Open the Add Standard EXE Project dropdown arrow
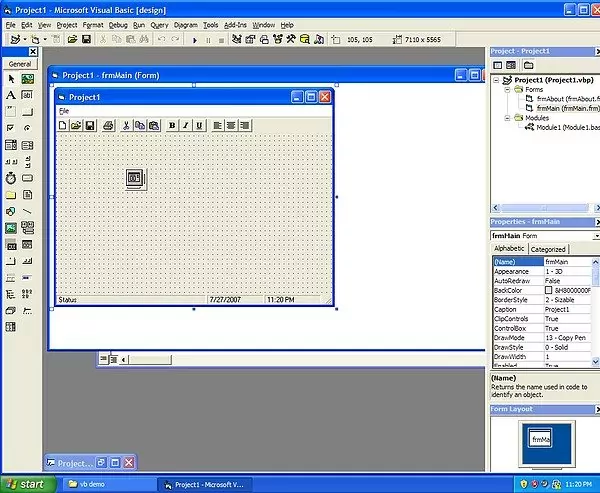Viewport: 600px width, 493px height. click(25, 39)
